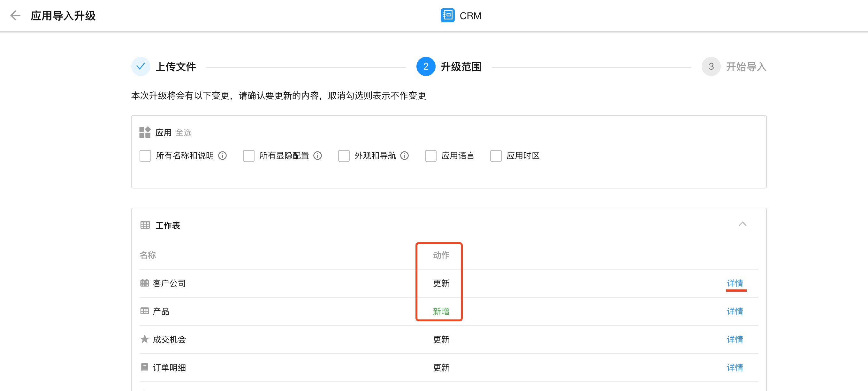Image resolution: width=868 pixels, height=391 pixels.
Task: Show info for 外观和导航
Action: tap(404, 155)
